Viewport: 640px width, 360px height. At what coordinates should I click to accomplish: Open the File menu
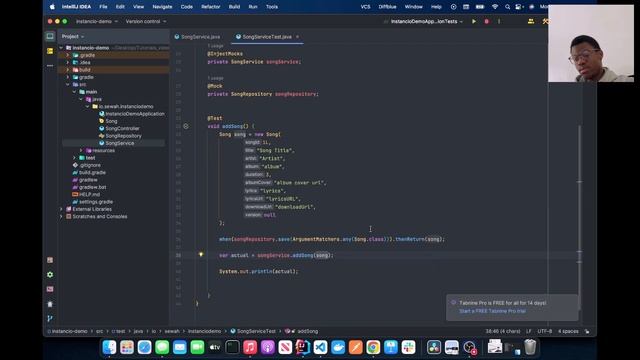click(103, 7)
